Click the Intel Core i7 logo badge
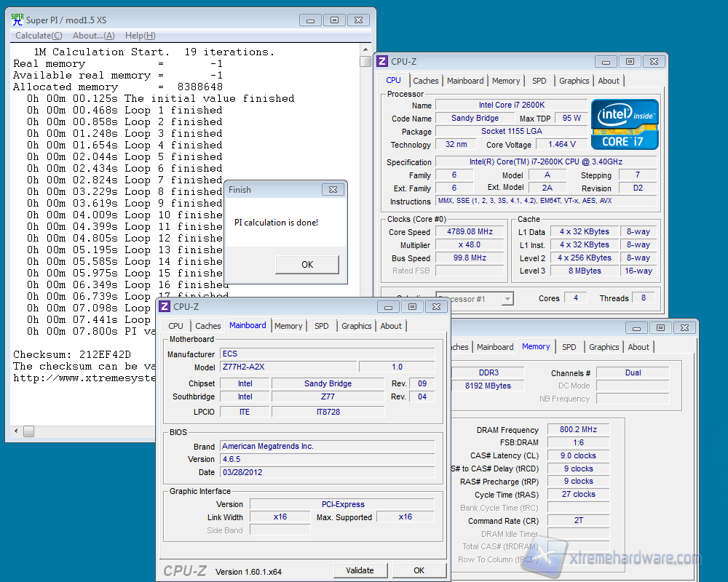This screenshot has width=728, height=582. point(625,124)
